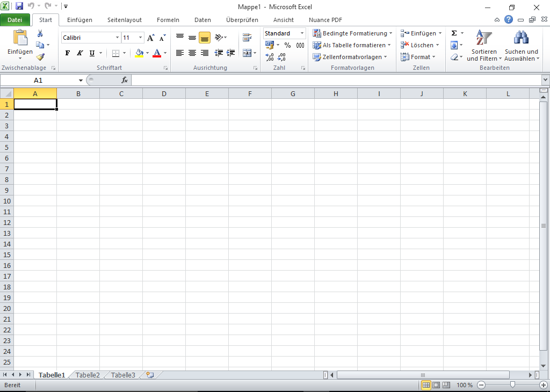
Task: Select the AutoSumme (Σ) icon
Action: coord(455,33)
